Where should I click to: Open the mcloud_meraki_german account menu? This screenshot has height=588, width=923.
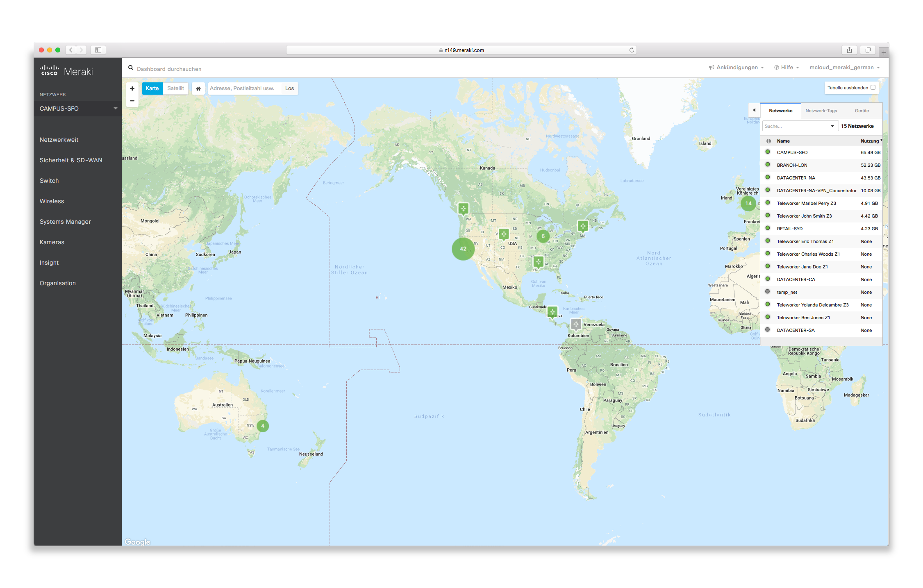tap(845, 68)
